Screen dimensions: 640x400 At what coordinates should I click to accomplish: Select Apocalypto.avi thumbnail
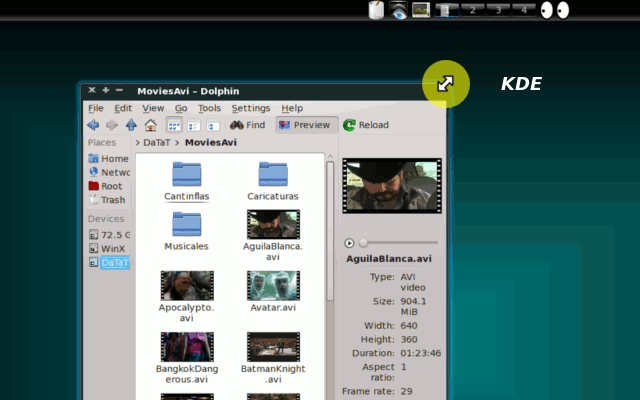(x=187, y=286)
